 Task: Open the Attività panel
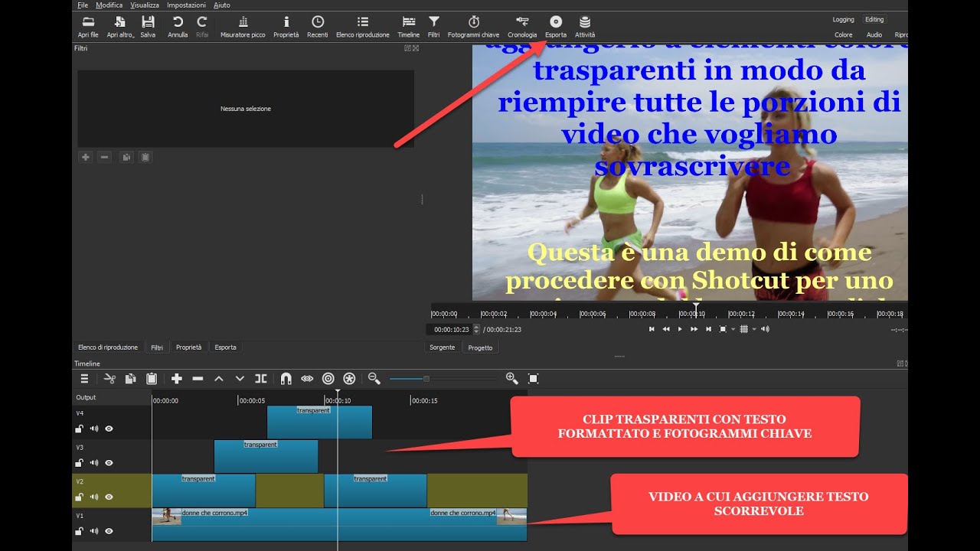(585, 27)
